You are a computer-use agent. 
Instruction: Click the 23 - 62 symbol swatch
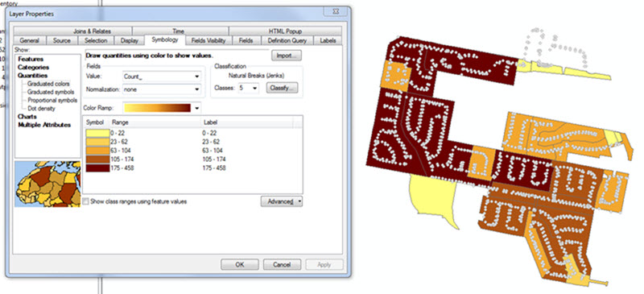click(x=97, y=142)
